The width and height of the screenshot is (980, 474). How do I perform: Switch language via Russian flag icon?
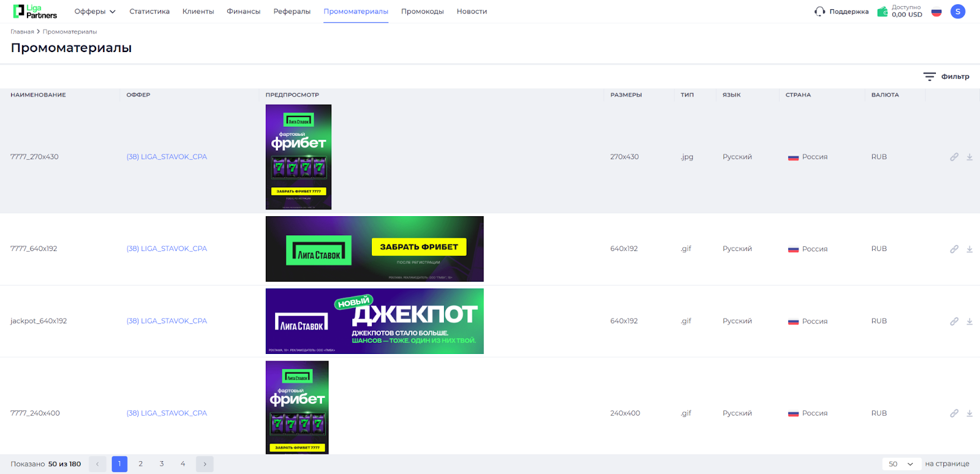coord(937,12)
